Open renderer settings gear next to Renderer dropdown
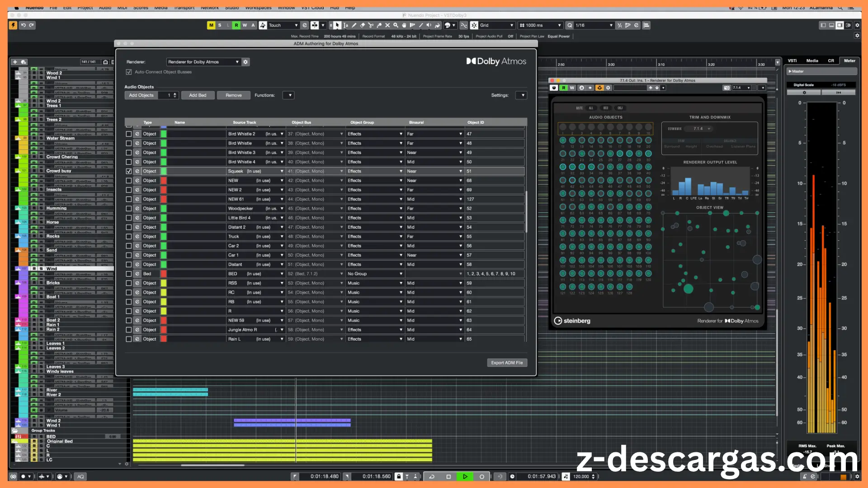The height and width of the screenshot is (488, 868). 245,62
